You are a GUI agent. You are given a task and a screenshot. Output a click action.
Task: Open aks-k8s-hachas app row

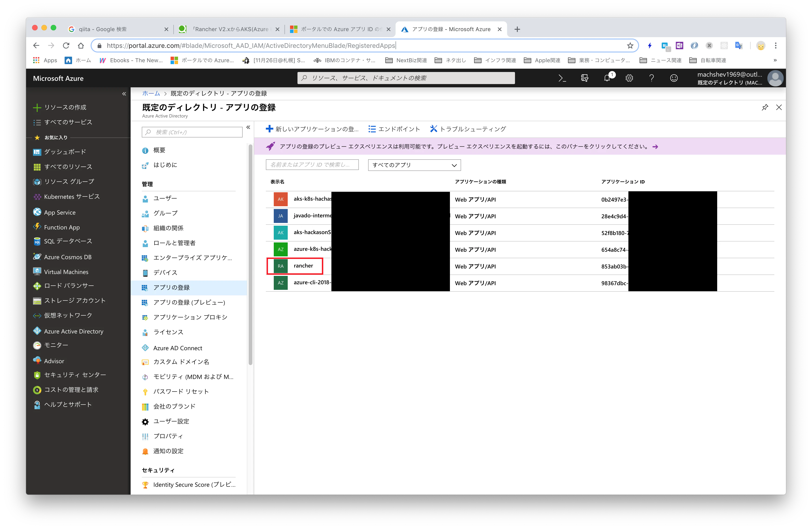520,199
